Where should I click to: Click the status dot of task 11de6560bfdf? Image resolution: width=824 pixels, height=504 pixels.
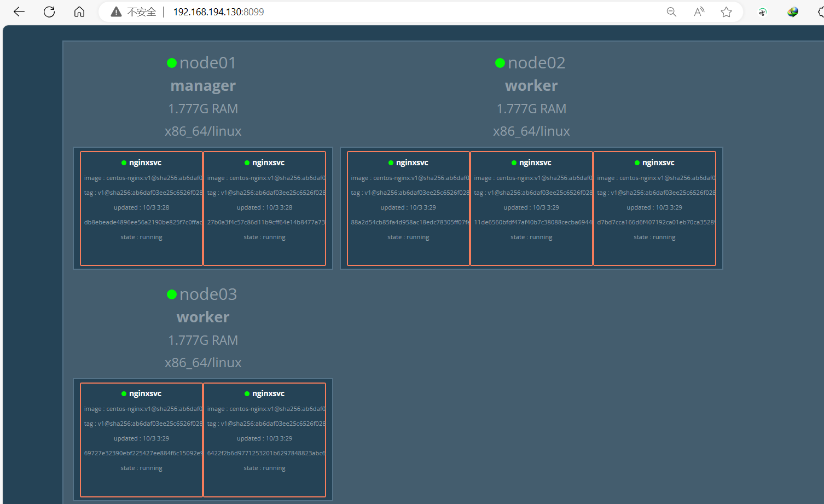(514, 163)
